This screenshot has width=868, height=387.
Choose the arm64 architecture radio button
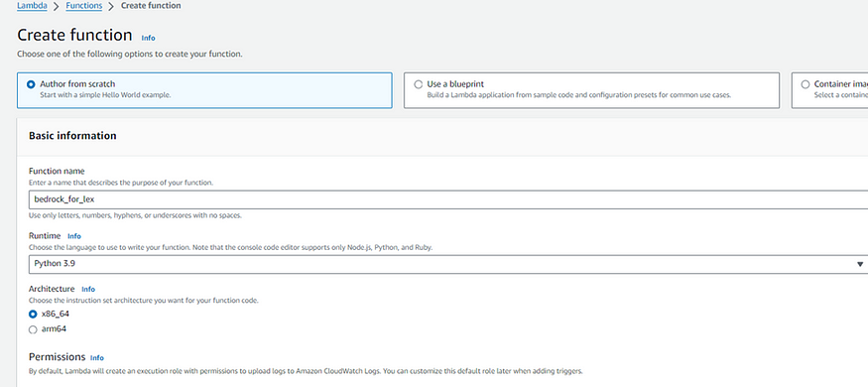pos(33,329)
